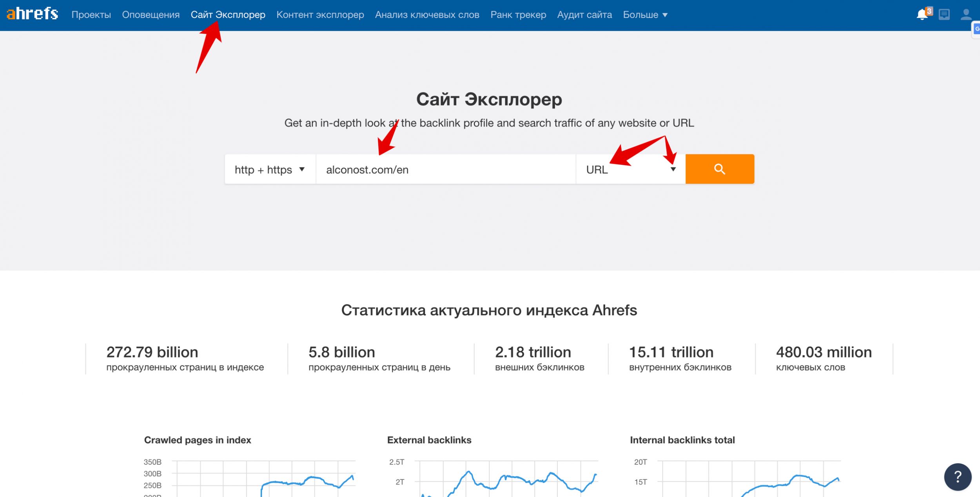Open the Оповещения menu item
Viewport: 980px width, 497px height.
pos(151,15)
